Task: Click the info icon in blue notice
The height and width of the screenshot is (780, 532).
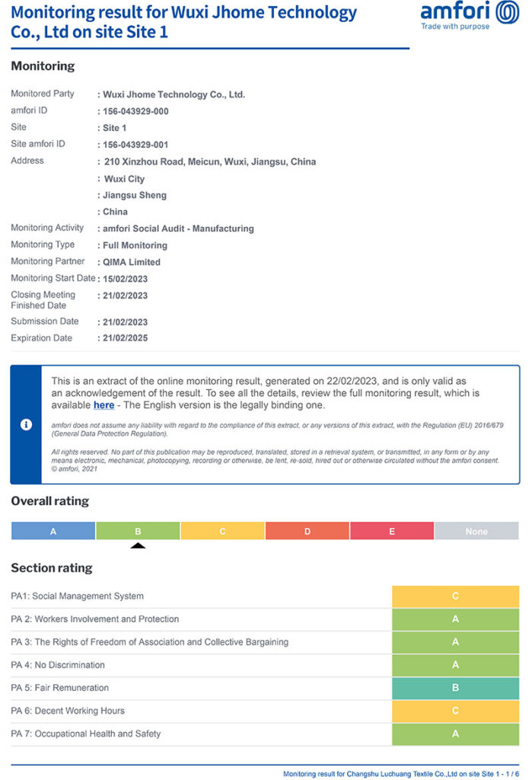Action: pos(26,425)
